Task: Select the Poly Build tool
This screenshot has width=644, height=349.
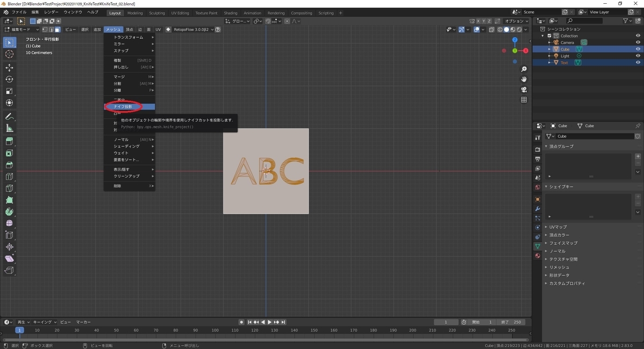Action: tap(9, 200)
